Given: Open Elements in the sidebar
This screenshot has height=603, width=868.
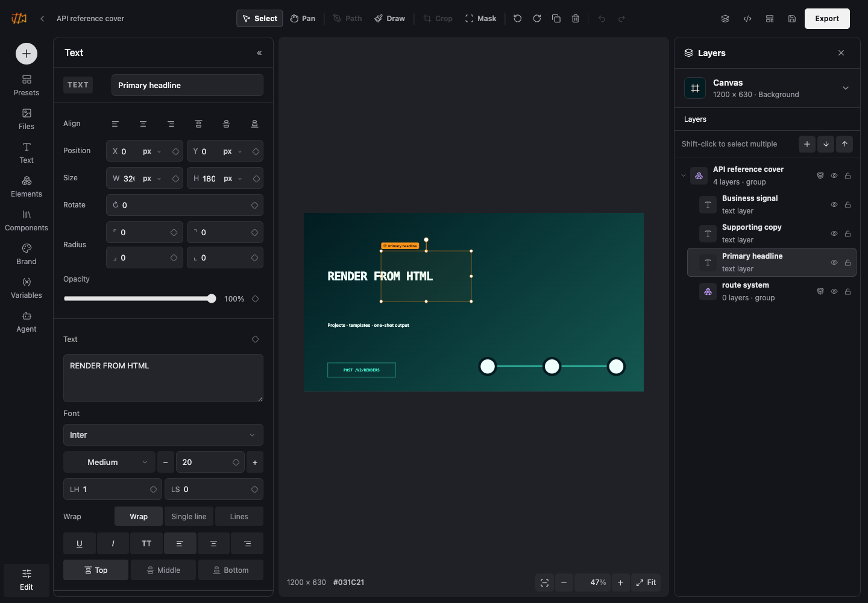Looking at the screenshot, I should [x=27, y=187].
